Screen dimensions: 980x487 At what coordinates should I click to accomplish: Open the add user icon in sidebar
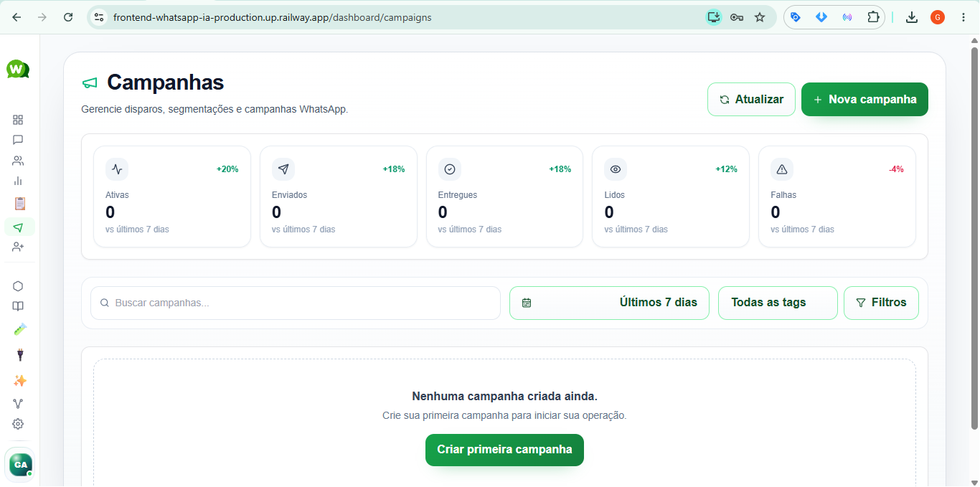tap(18, 247)
